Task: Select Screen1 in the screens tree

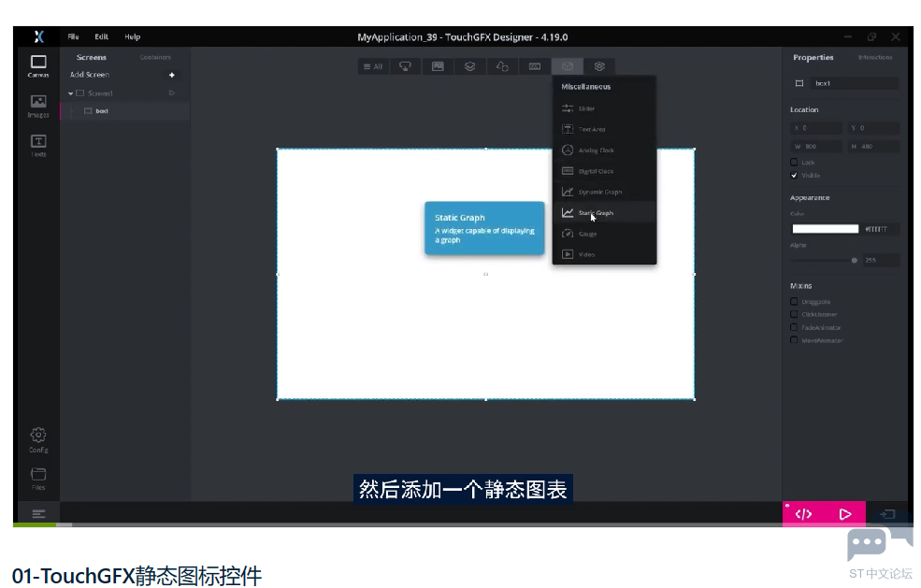Action: coord(100,93)
